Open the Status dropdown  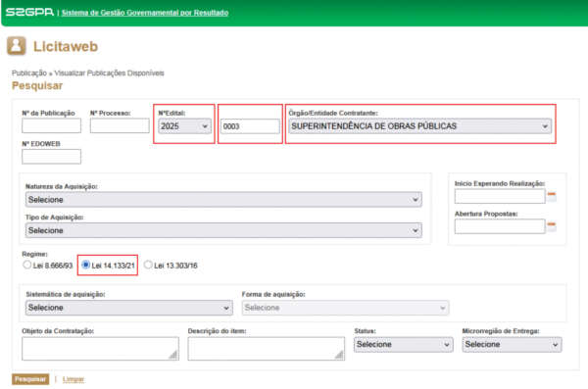403,344
